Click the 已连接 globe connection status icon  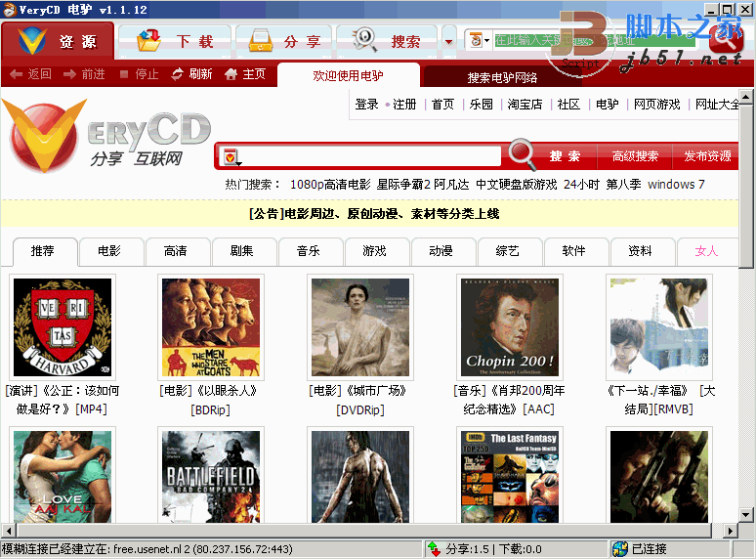coord(620,549)
